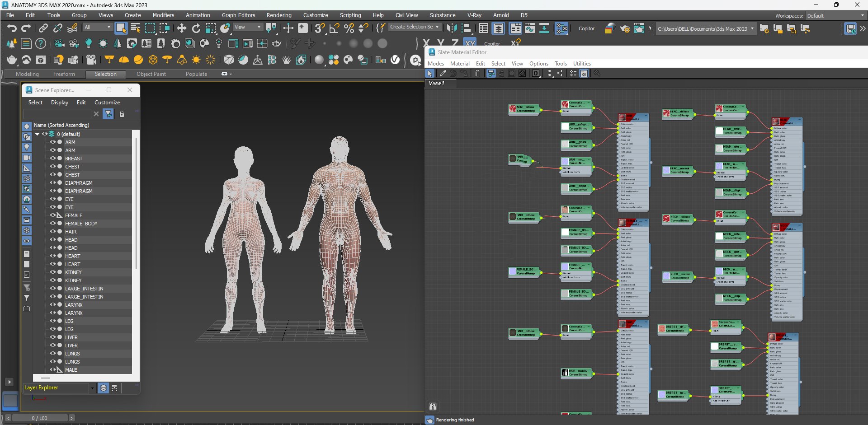Screen dimensions: 868x425
Task: Click the Undo arrow in main toolbar
Action: [x=12, y=28]
